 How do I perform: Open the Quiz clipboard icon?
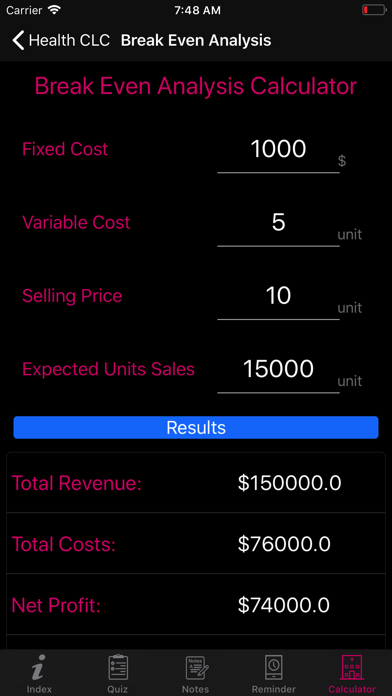pyautogui.click(x=118, y=667)
